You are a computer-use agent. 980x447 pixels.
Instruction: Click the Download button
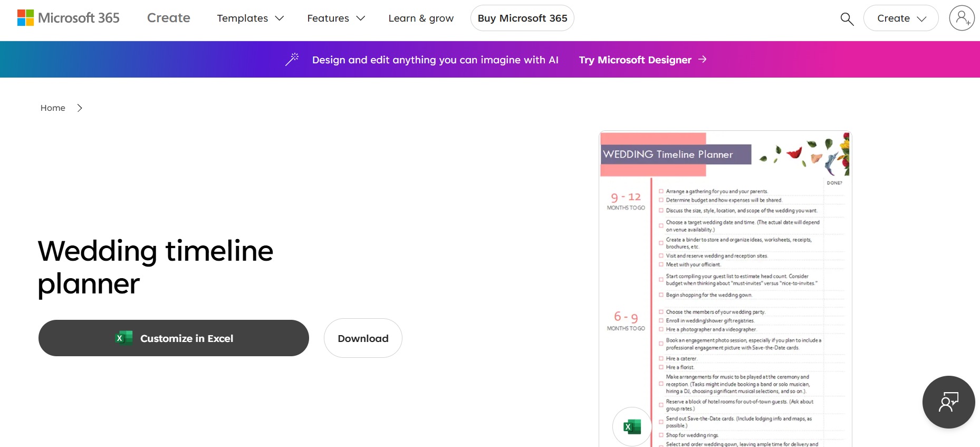click(x=363, y=338)
